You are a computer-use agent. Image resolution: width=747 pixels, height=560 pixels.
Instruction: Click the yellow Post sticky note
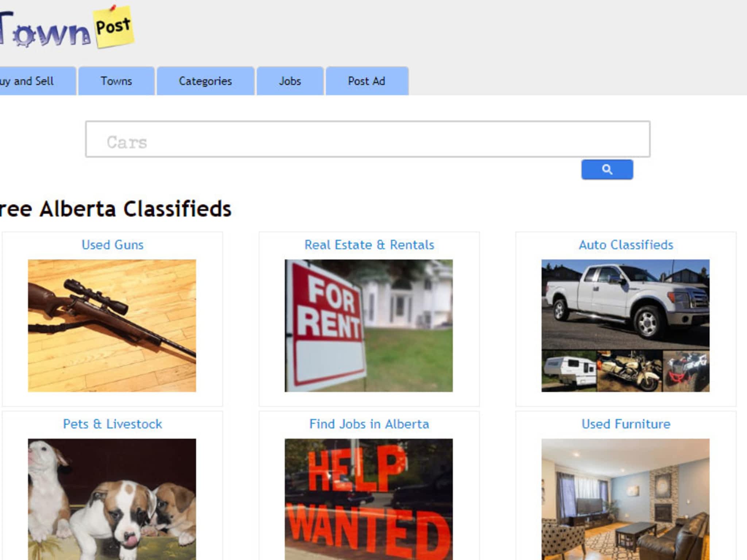(x=114, y=27)
